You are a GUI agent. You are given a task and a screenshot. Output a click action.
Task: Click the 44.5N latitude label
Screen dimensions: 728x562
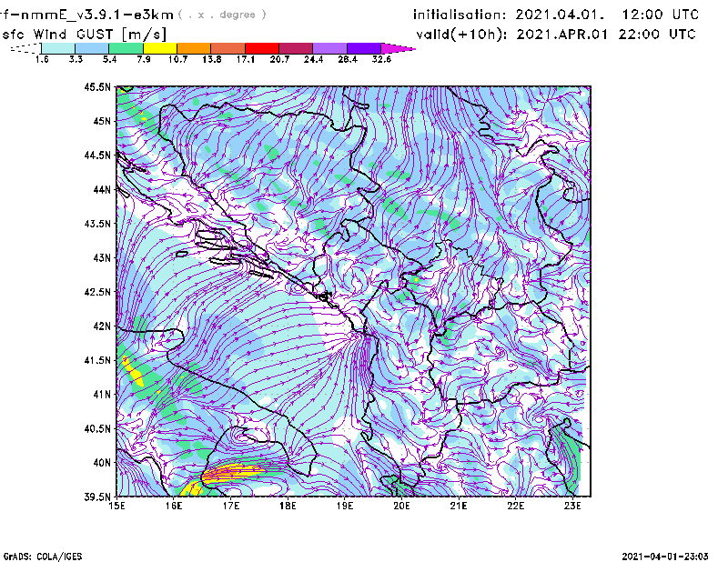pos(97,155)
